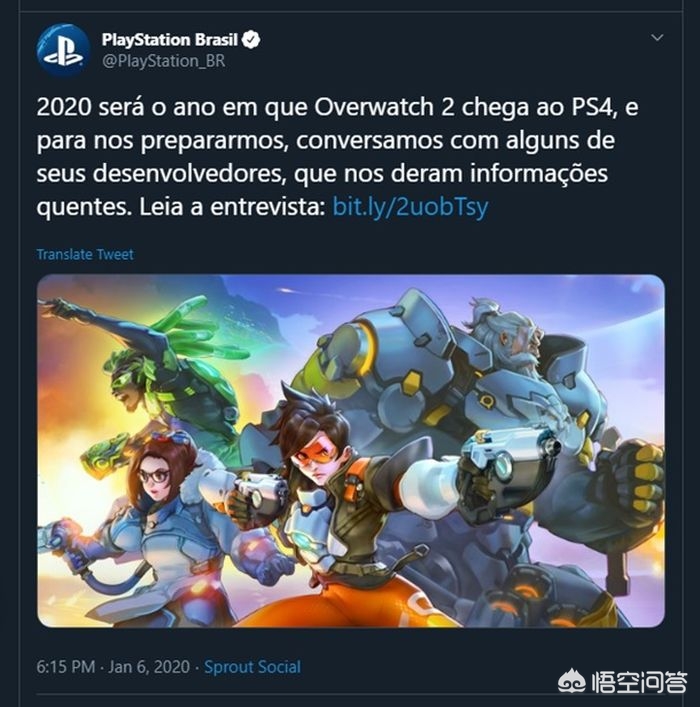
Task: Click the words Overwatch 2 in tweet
Action: tap(384, 107)
